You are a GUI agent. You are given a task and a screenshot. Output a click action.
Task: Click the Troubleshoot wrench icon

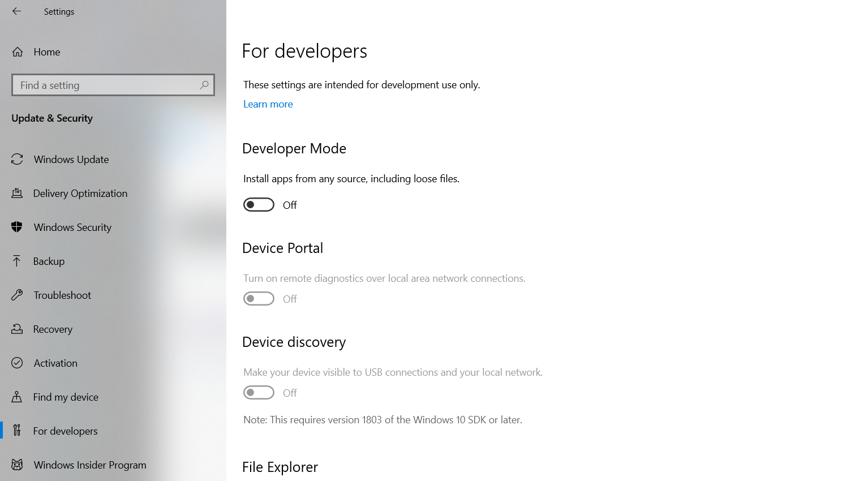point(17,295)
